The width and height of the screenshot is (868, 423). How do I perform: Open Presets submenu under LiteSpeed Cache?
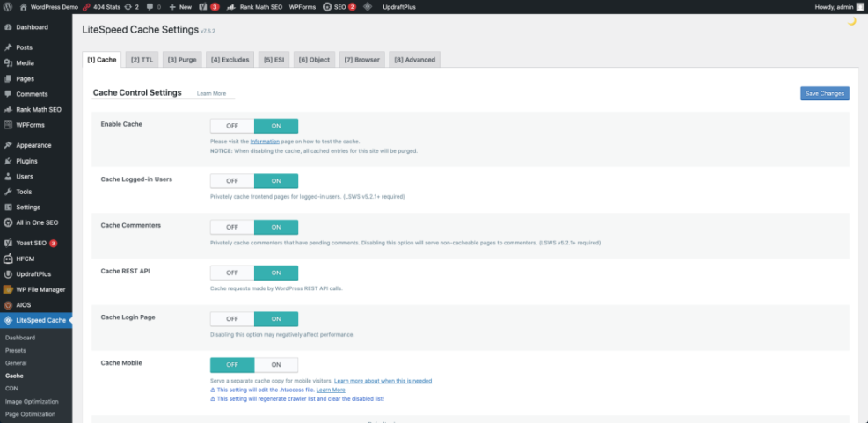pyautogui.click(x=16, y=351)
